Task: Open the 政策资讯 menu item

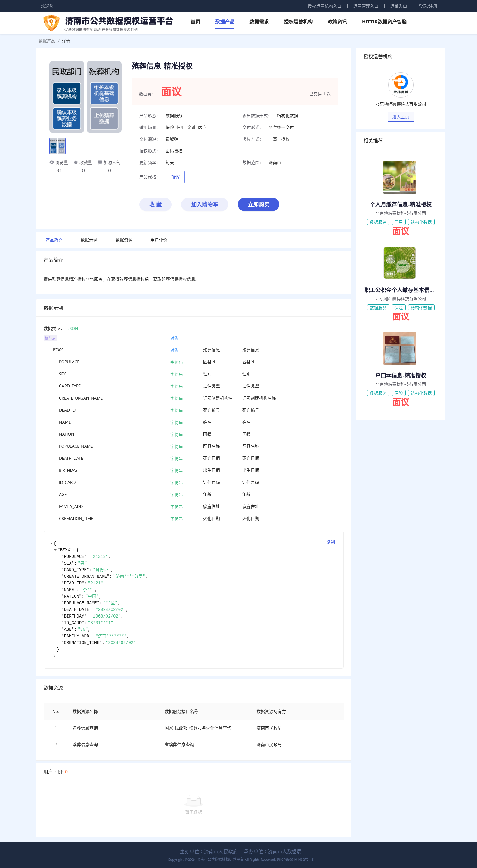Action: click(337, 22)
